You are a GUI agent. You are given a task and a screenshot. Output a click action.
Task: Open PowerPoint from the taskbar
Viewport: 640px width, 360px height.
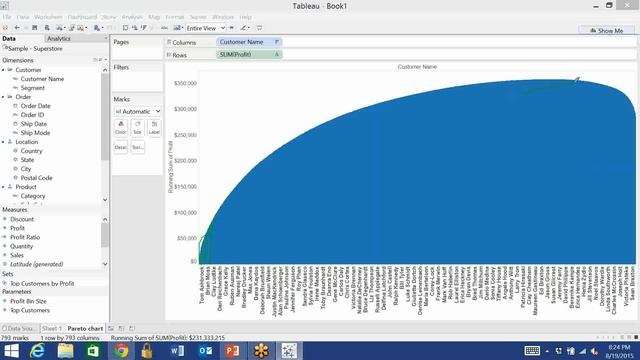tap(233, 351)
